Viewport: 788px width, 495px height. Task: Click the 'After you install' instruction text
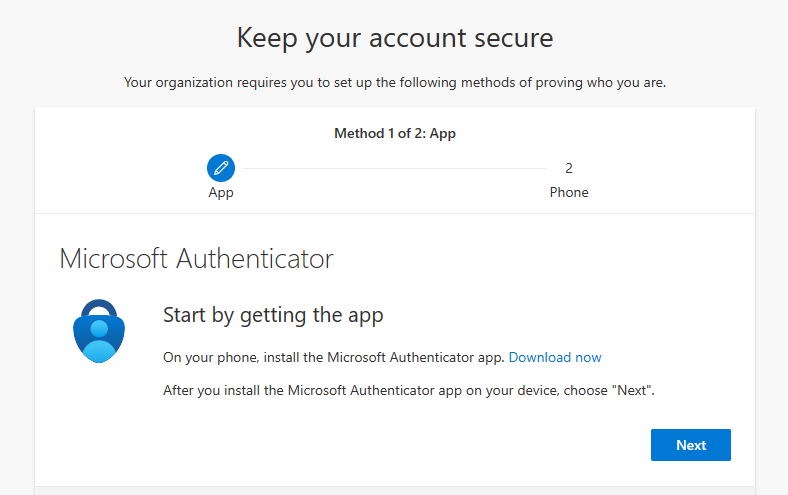(409, 390)
